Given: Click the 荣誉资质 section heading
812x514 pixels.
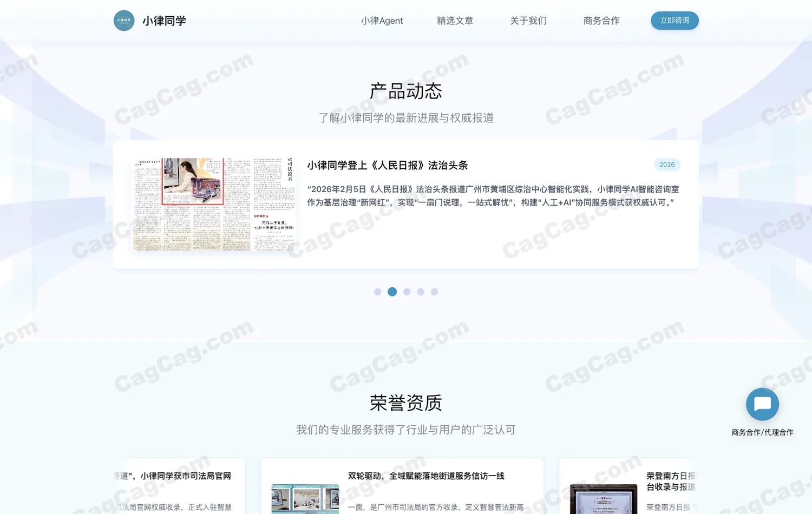Looking at the screenshot, I should click(x=406, y=403).
